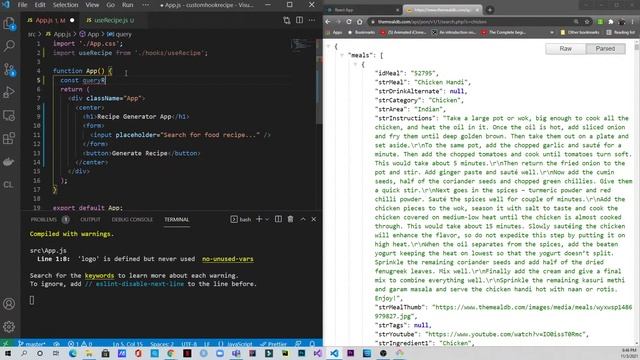This screenshot has height=360, width=640.
Task: Open the Run menu
Action: [x=128, y=5]
